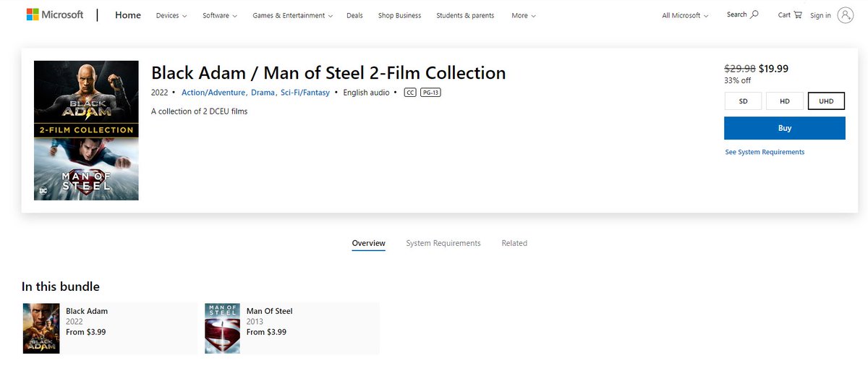Screen dimensions: 868x374
Task: Expand the Devices dropdown menu
Action: point(171,15)
